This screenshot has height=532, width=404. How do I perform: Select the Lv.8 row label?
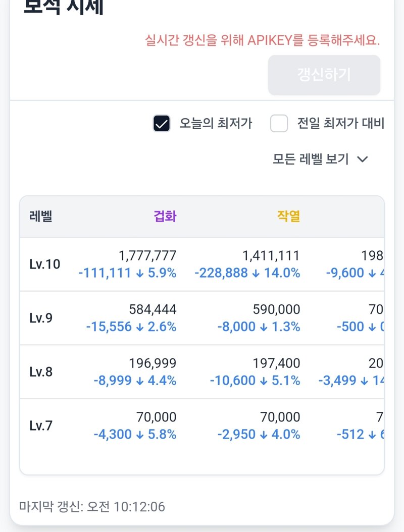(x=41, y=372)
